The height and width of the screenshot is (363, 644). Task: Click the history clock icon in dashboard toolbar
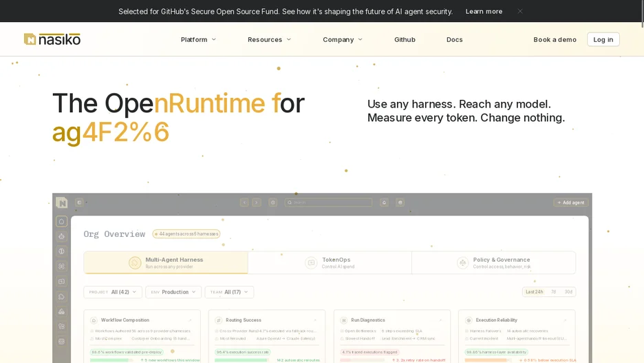(272, 203)
